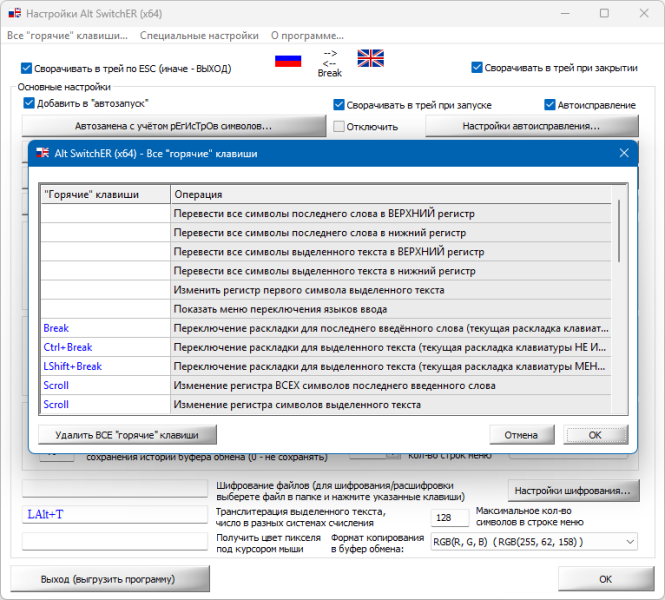Open 'Специальные настройки' menu
The image size is (665, 600).
(x=199, y=36)
